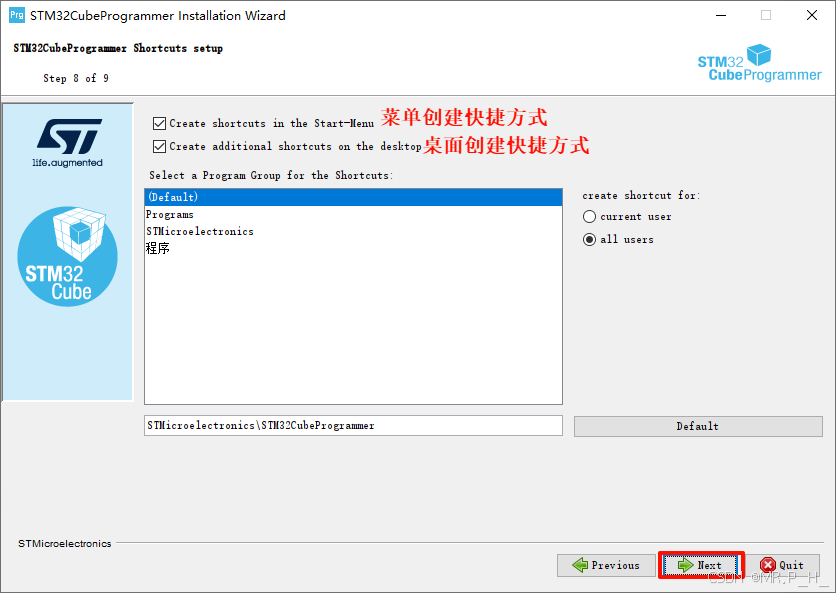This screenshot has height=593, width=836.
Task: Click the STM32 Cube circular logo
Action: point(68,257)
